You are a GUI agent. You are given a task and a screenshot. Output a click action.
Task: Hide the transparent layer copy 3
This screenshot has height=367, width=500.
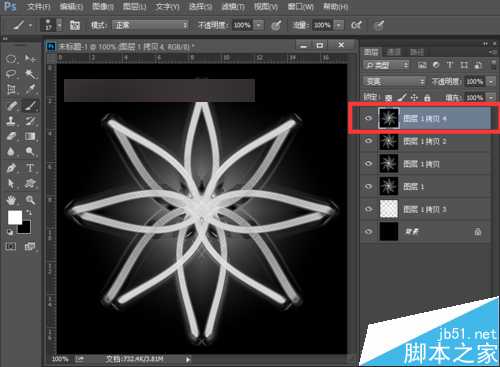(368, 209)
